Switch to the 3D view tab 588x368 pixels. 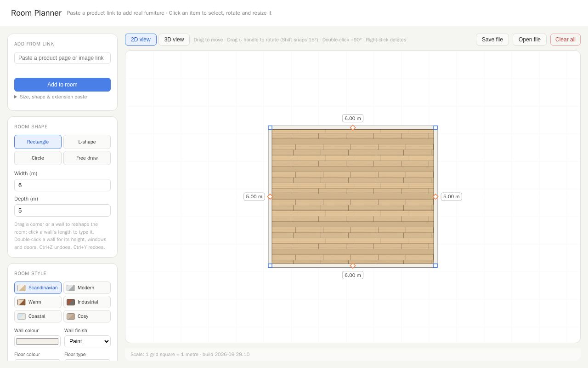[x=174, y=40]
